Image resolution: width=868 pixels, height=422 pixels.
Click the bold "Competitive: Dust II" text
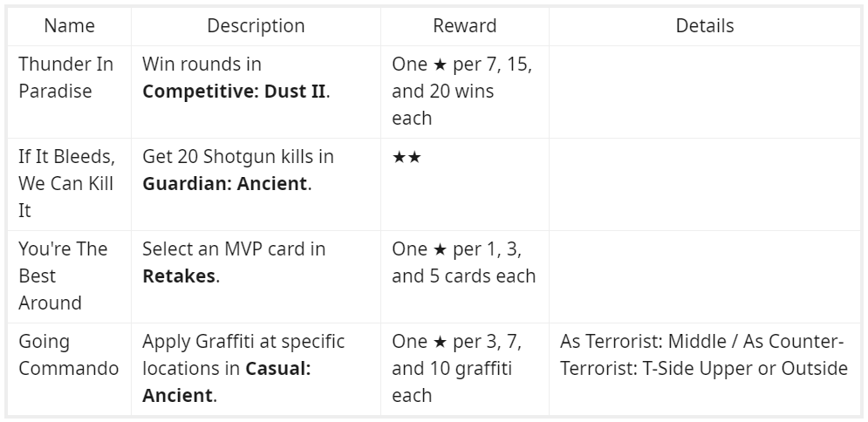coord(234,92)
